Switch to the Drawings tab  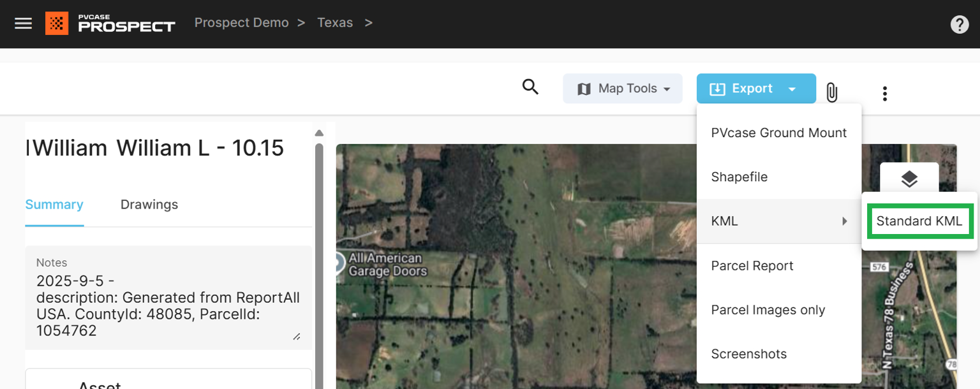tap(149, 205)
